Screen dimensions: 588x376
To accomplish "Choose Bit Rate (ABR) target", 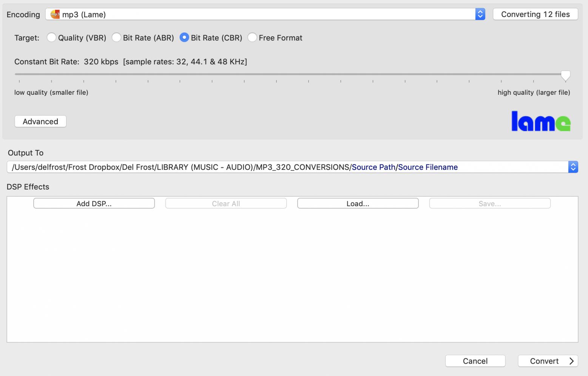I will pyautogui.click(x=117, y=38).
